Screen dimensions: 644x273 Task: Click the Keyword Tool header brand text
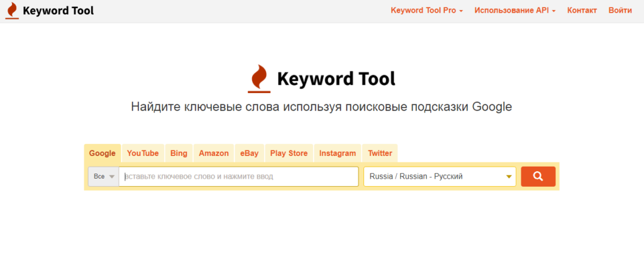tap(58, 11)
